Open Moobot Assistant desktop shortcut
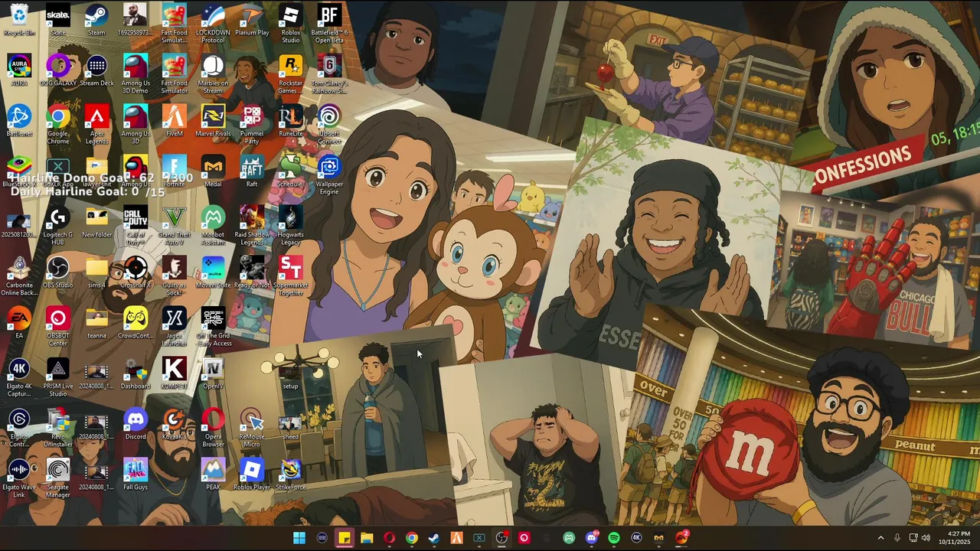 click(x=213, y=226)
